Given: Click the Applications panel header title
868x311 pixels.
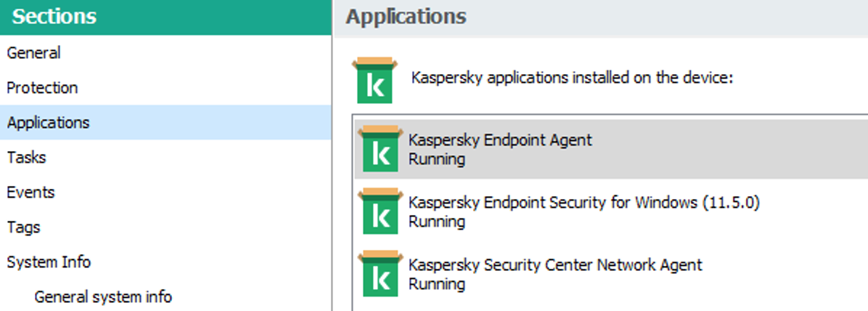Looking at the screenshot, I should pyautogui.click(x=406, y=17).
